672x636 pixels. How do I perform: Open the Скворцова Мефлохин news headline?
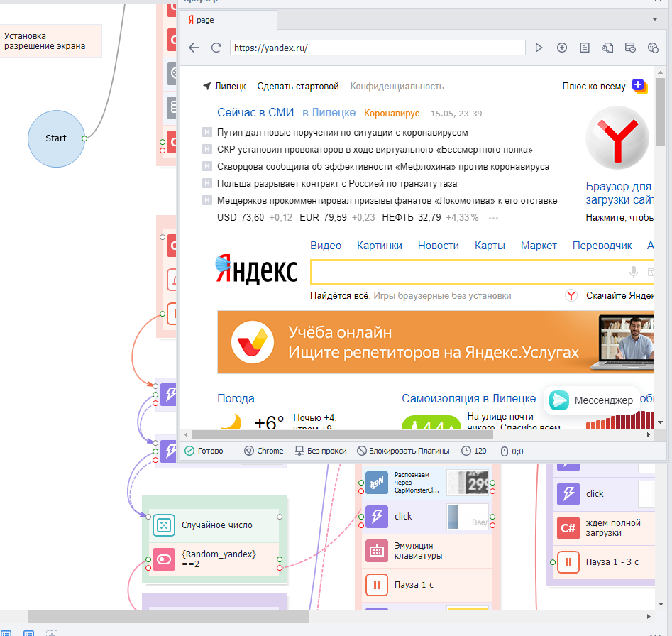click(x=383, y=166)
